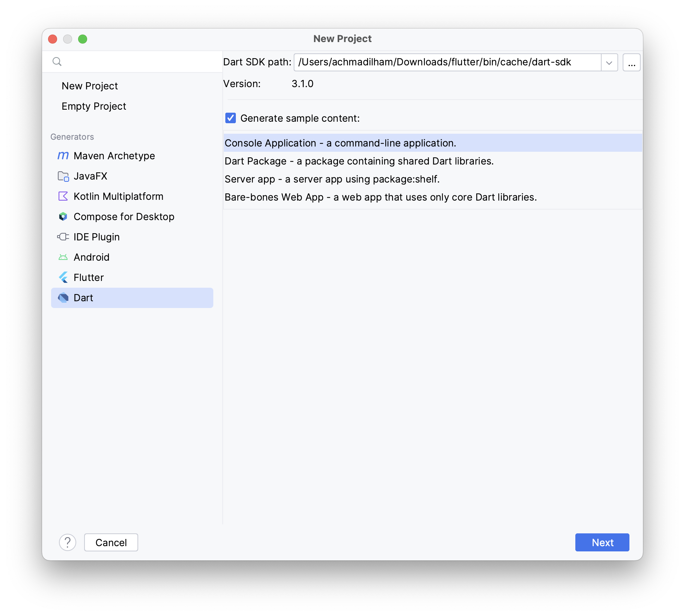Screen dimensions: 685x616
Task: Select Dart Package template
Action: (433, 161)
